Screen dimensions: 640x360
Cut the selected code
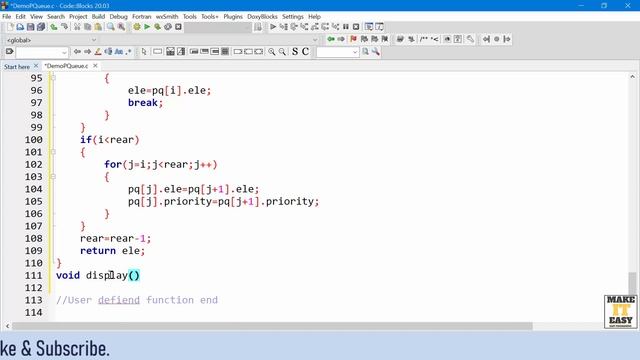tap(77, 27)
